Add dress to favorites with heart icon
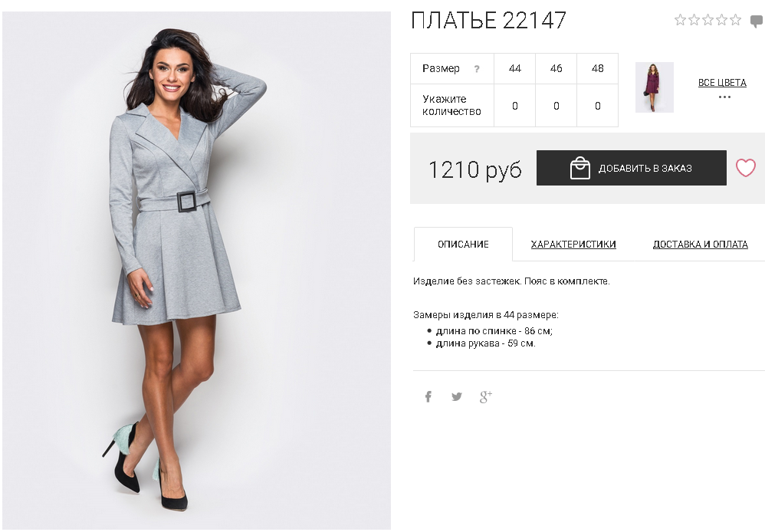The width and height of the screenshot is (765, 532). tap(746, 168)
